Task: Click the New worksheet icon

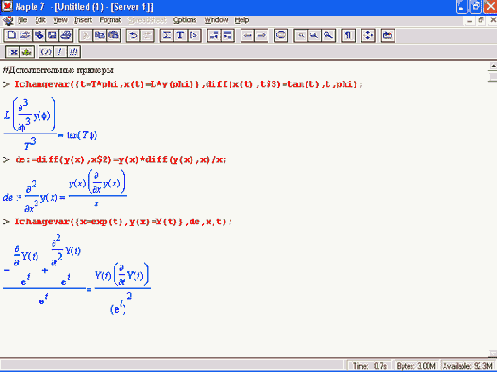Action: (x=11, y=35)
